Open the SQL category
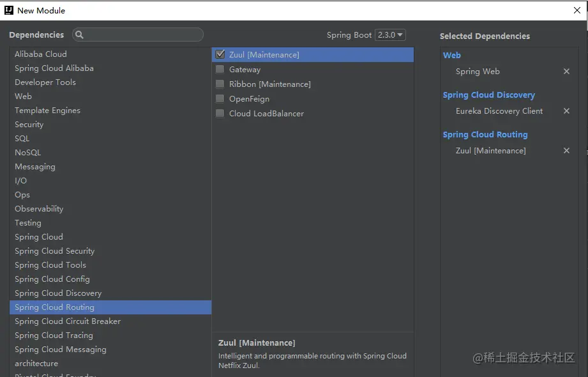The height and width of the screenshot is (377, 588). click(110, 139)
